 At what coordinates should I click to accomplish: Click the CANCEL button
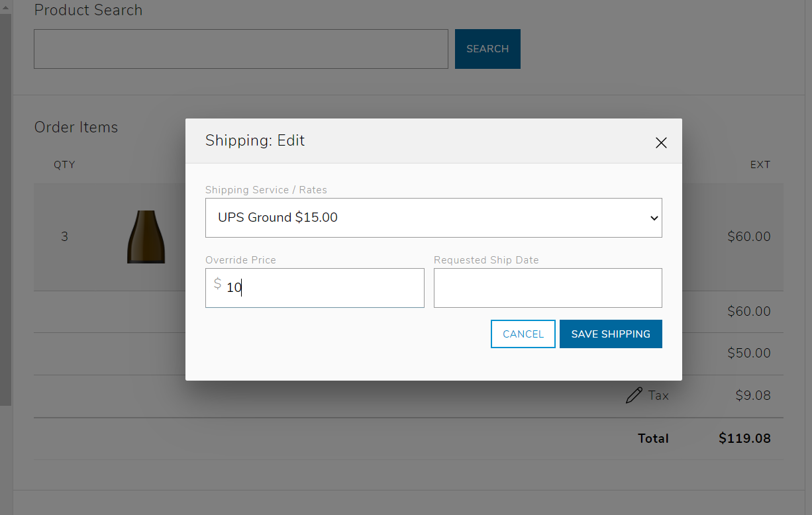(523, 334)
